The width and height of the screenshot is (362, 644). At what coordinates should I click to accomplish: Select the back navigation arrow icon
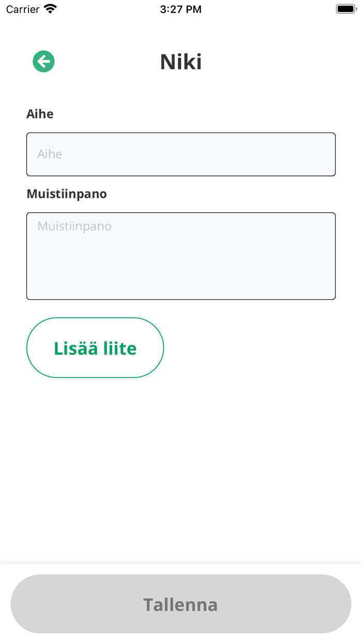tap(43, 61)
